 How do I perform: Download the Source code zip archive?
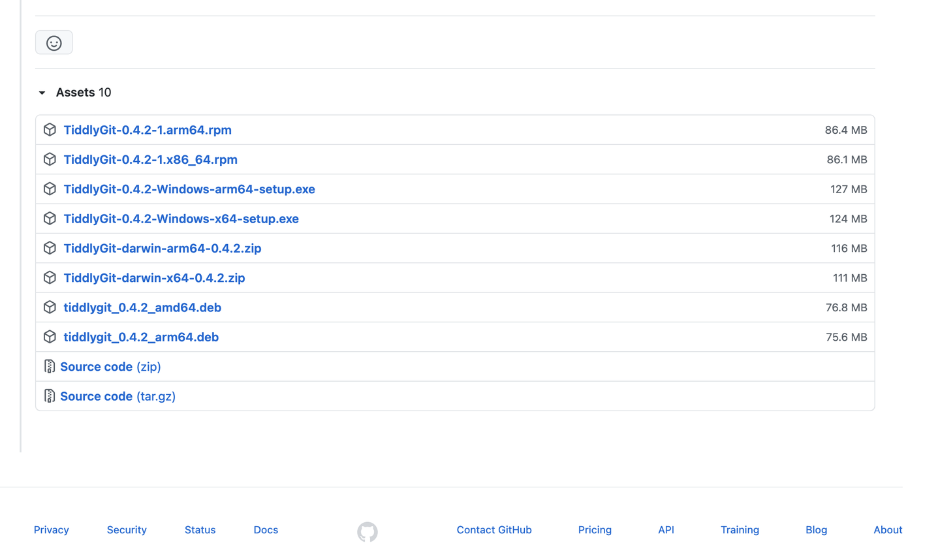pos(97,366)
